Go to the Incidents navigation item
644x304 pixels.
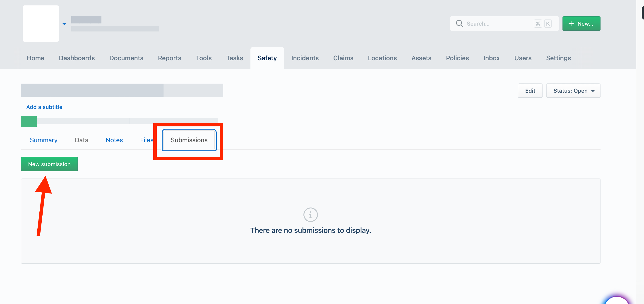305,58
